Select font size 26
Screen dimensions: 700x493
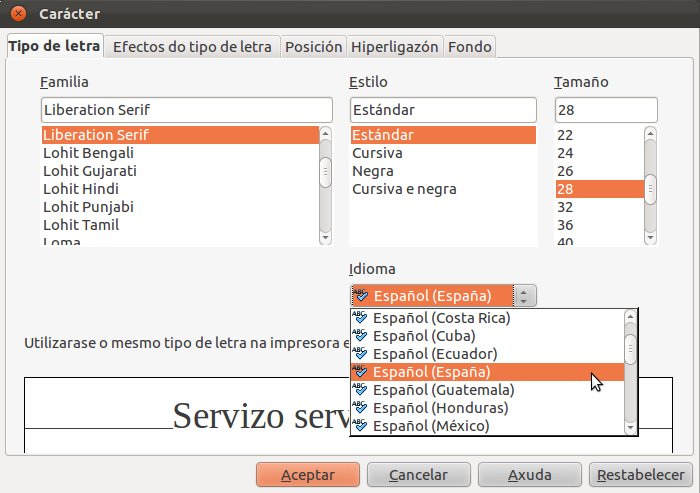[600, 171]
